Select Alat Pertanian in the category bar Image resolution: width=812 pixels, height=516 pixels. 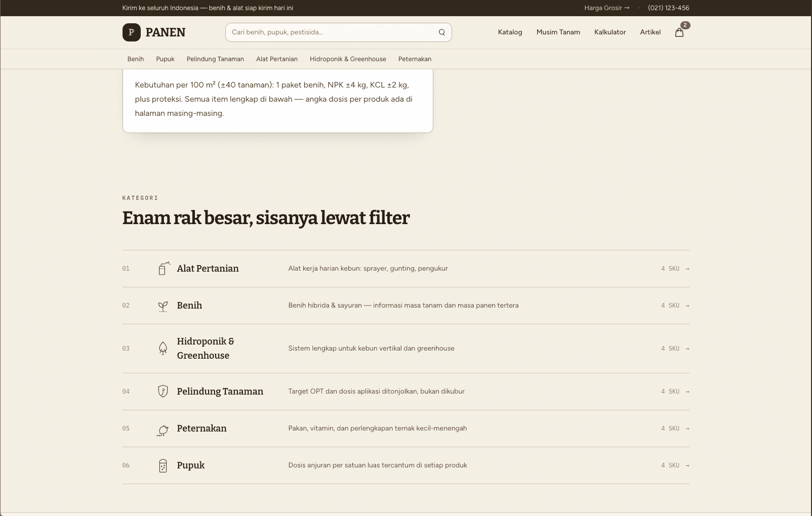point(277,59)
